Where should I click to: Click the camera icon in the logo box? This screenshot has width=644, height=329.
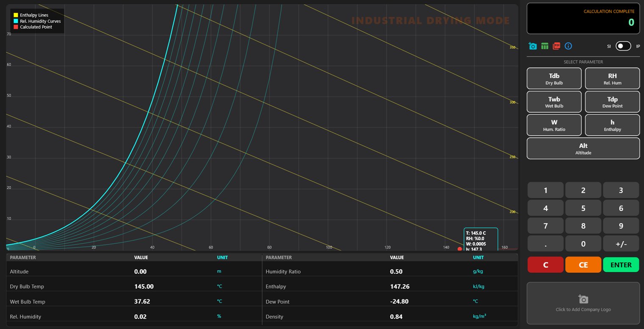pyautogui.click(x=583, y=299)
